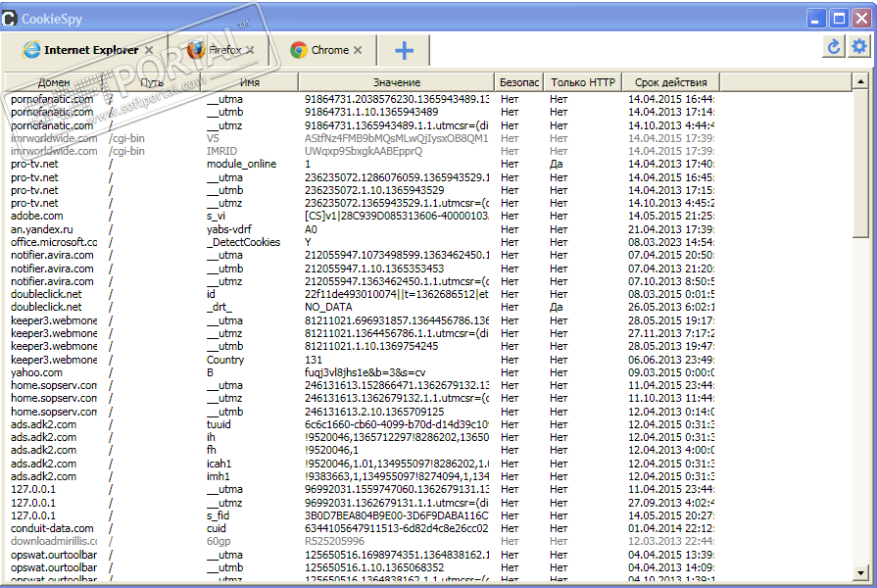This screenshot has height=588, width=877.
Task: Close the Firefox tab
Action: coord(250,50)
